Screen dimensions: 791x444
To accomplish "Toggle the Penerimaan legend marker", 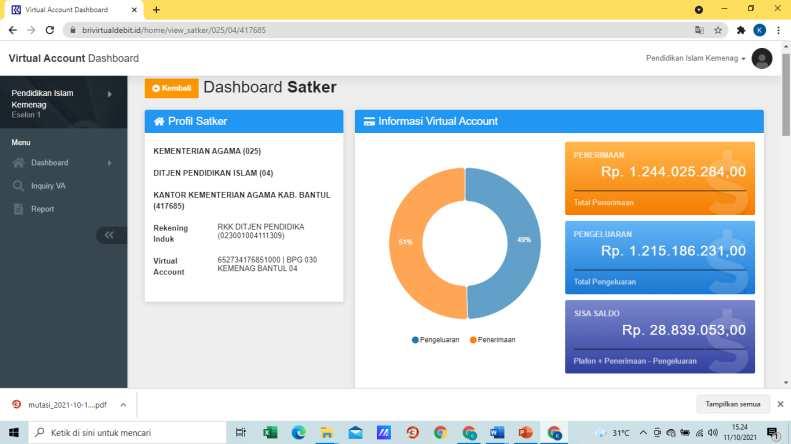I will click(473, 340).
